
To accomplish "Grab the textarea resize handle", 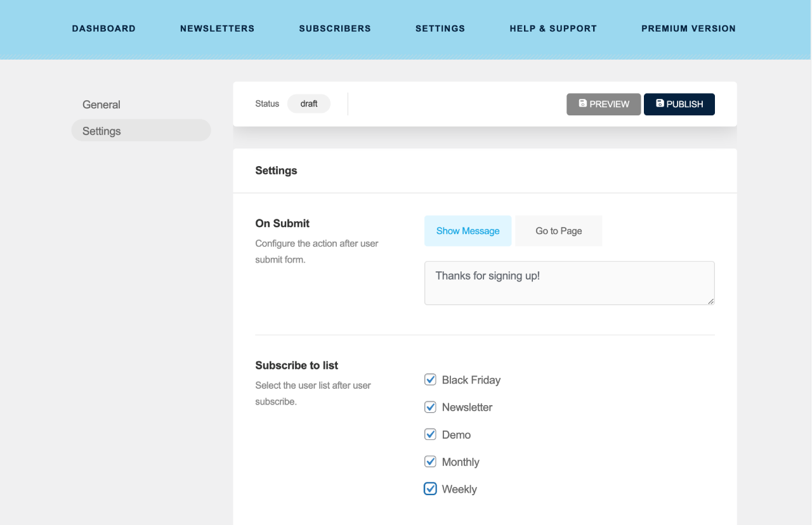I will (x=710, y=301).
